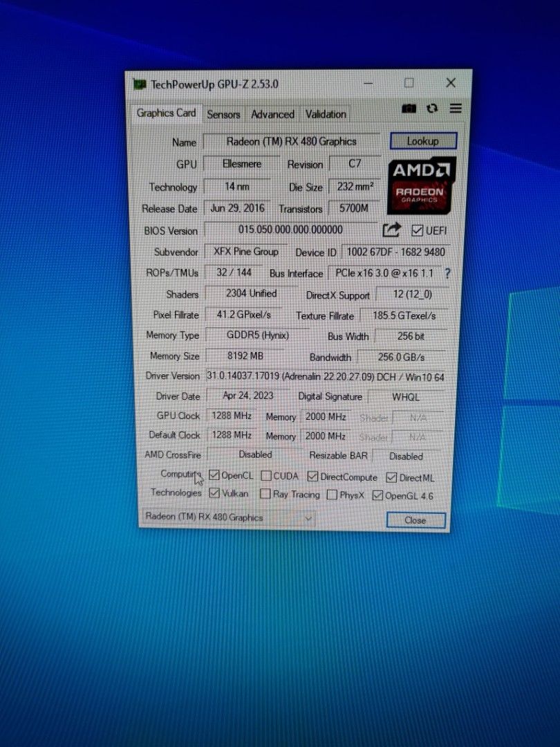The height and width of the screenshot is (747, 560).
Task: Toggle the Ray Tracing checkbox
Action: 265,494
